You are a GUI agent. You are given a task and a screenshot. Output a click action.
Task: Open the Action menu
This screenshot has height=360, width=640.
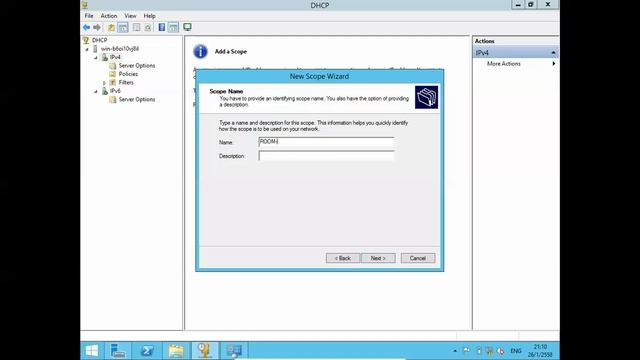pyautogui.click(x=109, y=16)
